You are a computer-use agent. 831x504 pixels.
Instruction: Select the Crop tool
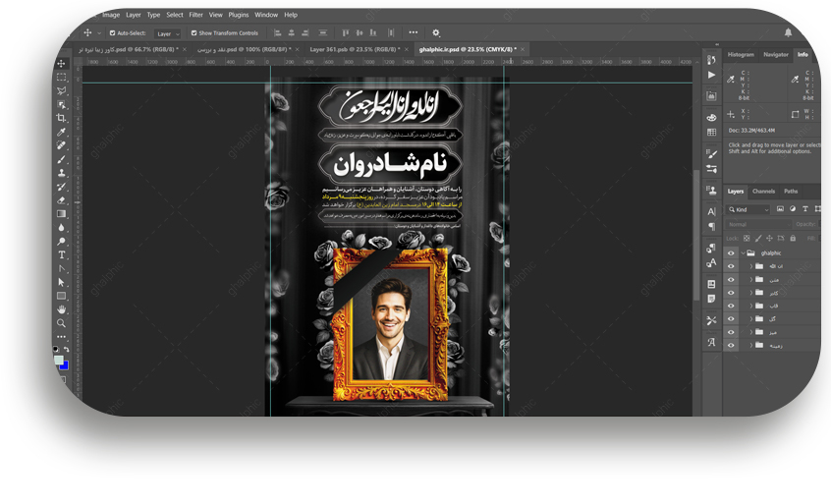[61, 118]
